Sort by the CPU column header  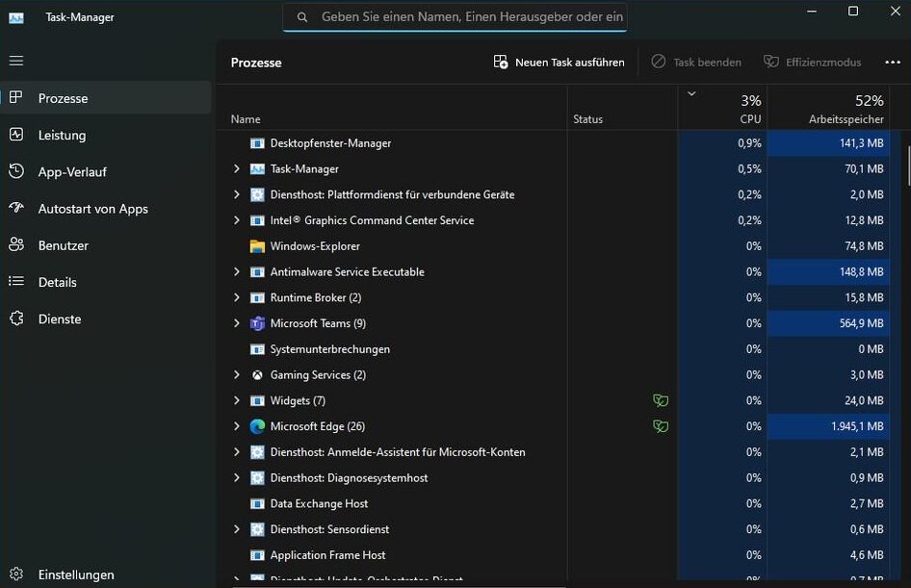point(722,108)
